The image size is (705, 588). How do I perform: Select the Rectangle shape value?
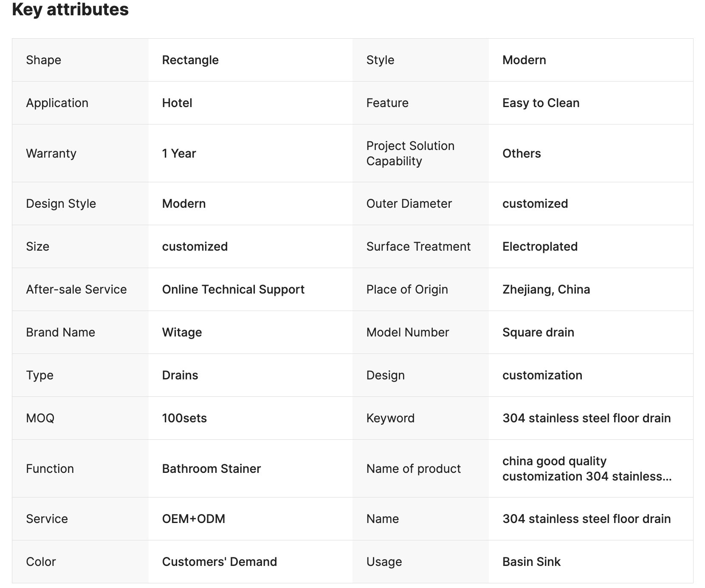pos(190,60)
